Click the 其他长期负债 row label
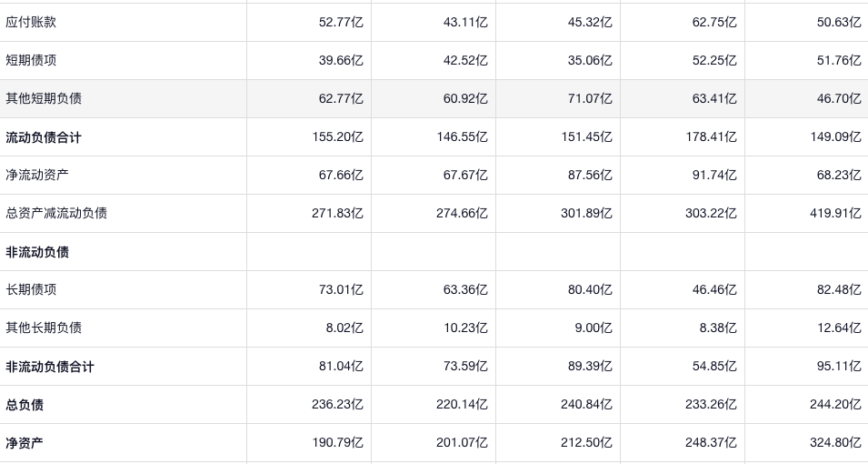The height and width of the screenshot is (464, 868). (x=44, y=328)
